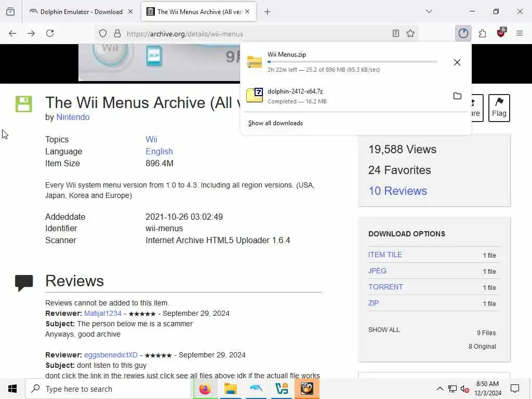Click the 8 Original count
Screen dimensions: 532x399
(482, 347)
